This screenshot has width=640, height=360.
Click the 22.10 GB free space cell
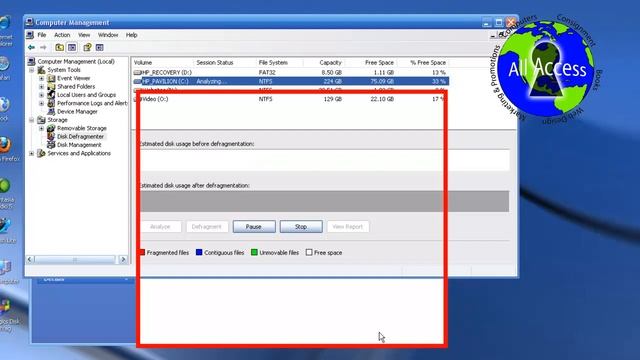[382, 99]
